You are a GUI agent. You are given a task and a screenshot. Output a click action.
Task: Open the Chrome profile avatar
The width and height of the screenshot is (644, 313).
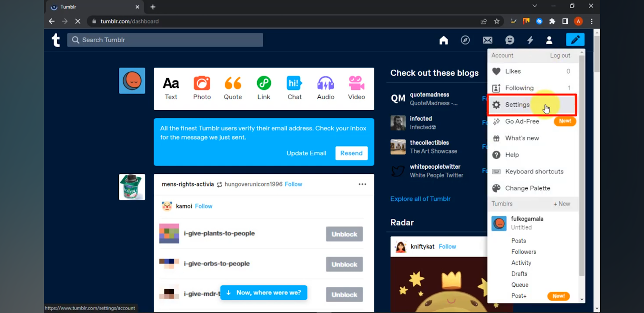tap(578, 21)
